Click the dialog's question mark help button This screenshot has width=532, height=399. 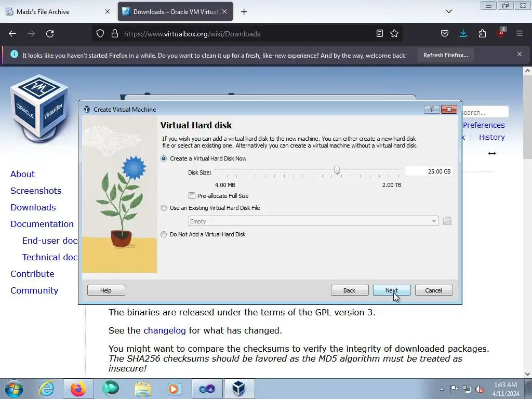(432, 109)
